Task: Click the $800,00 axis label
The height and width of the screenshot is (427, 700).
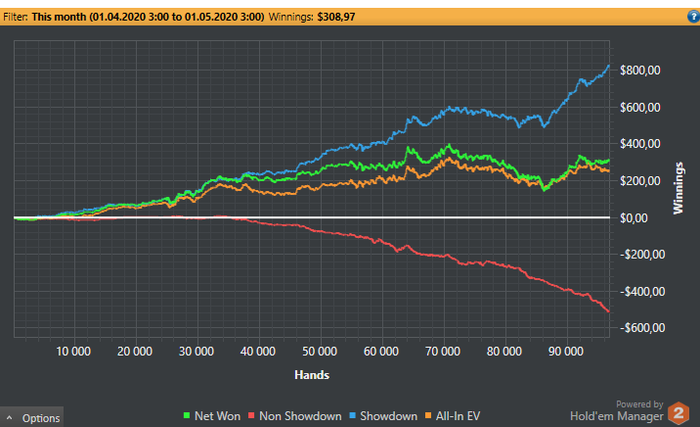Action: point(640,70)
